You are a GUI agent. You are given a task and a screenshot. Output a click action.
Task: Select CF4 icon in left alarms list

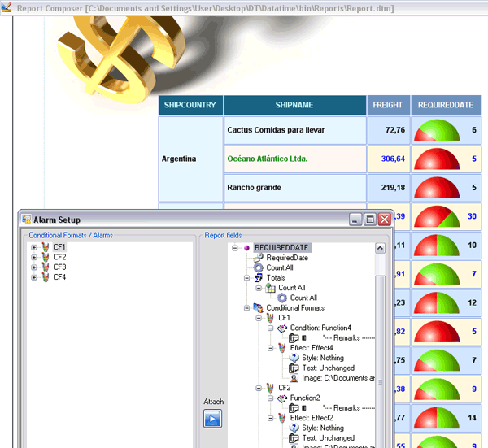[x=46, y=277]
